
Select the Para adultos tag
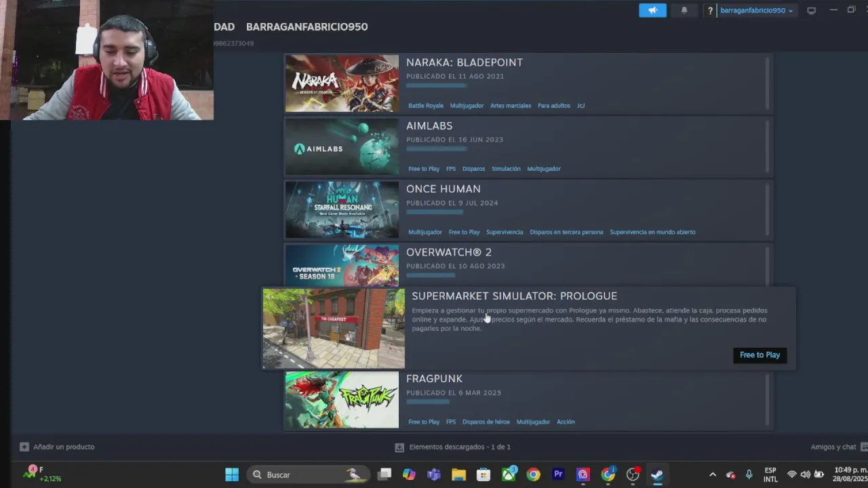pyautogui.click(x=554, y=106)
